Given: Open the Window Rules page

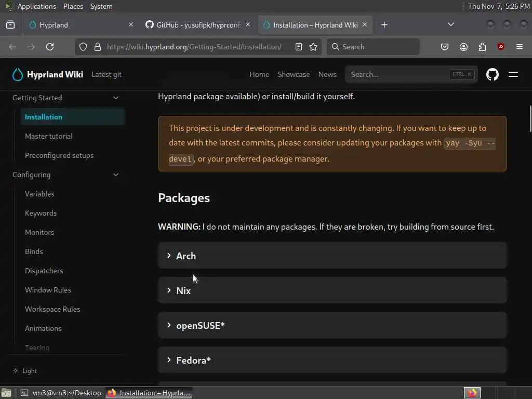Looking at the screenshot, I should coord(48,290).
